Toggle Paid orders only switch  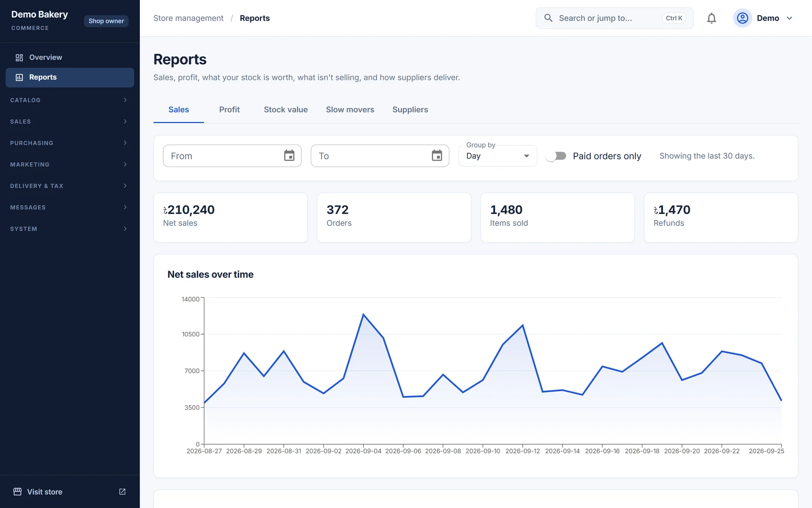coord(556,156)
